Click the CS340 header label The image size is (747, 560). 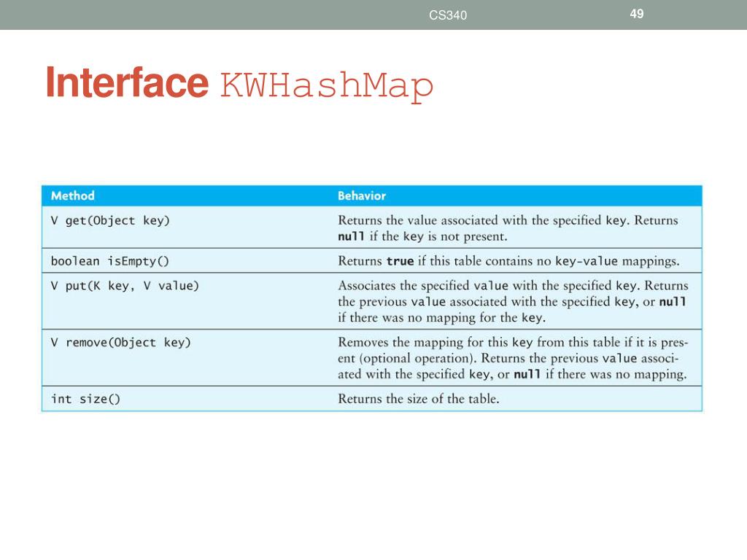click(x=447, y=15)
